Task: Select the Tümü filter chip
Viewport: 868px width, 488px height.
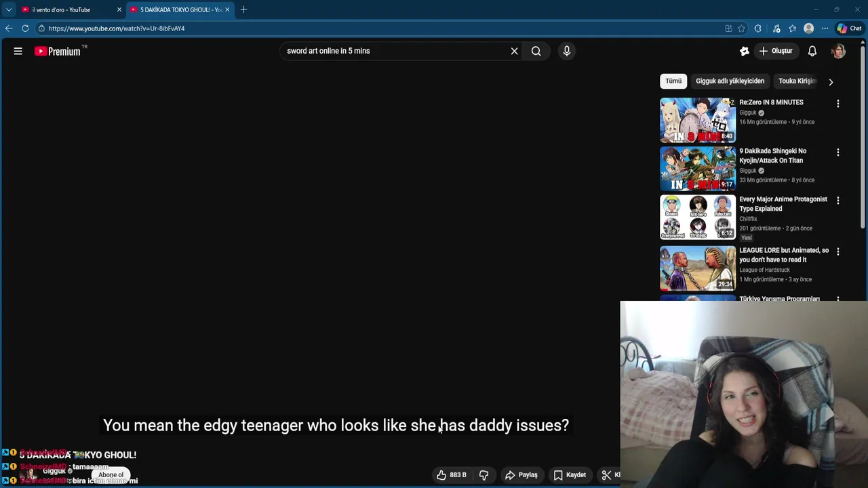Action: click(x=673, y=81)
